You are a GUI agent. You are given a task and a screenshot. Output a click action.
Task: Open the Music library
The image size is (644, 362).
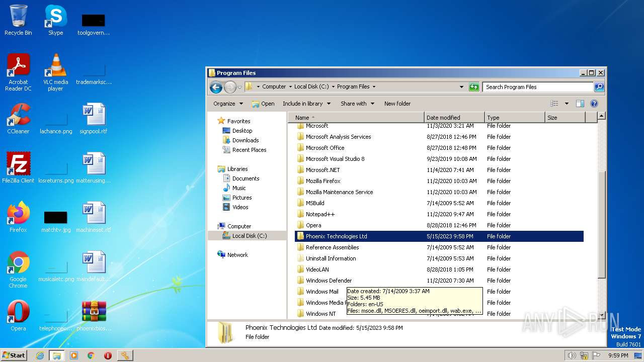point(239,188)
